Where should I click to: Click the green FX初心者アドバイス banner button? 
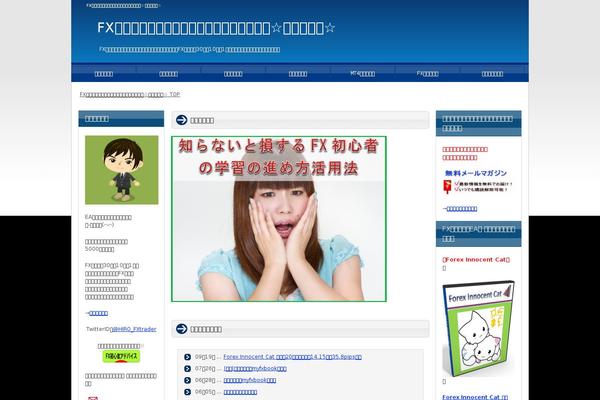(121, 356)
